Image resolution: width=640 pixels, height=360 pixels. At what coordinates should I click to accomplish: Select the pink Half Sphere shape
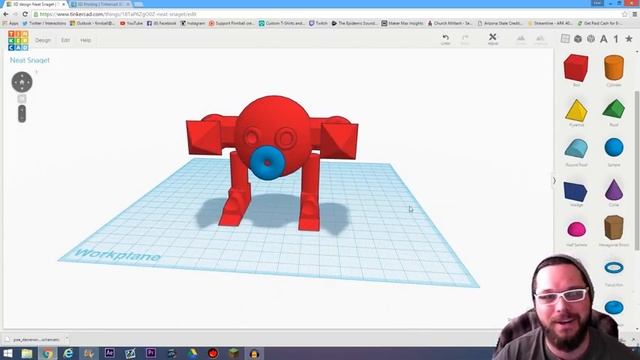tap(576, 230)
